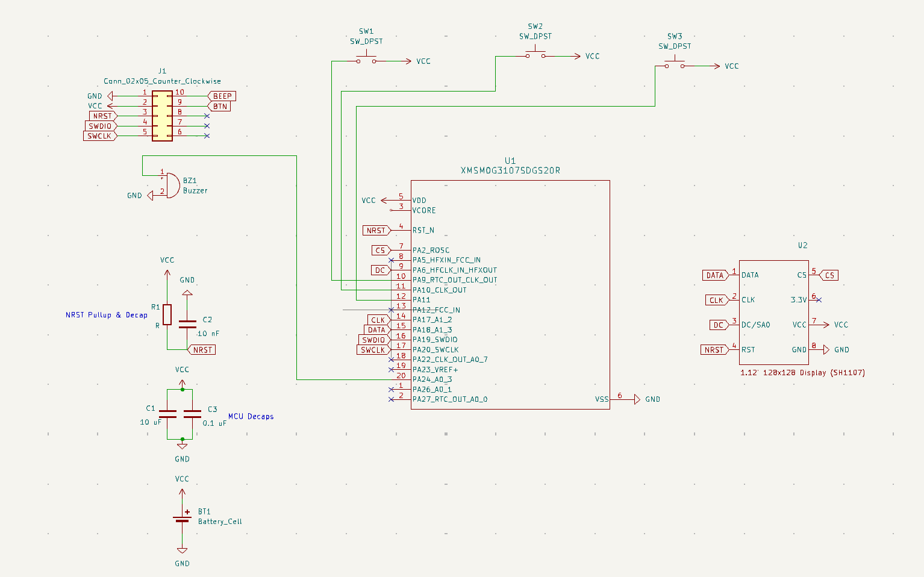Click the U2 reference designator text
Viewport: 924px width, 577px height.
click(x=802, y=245)
